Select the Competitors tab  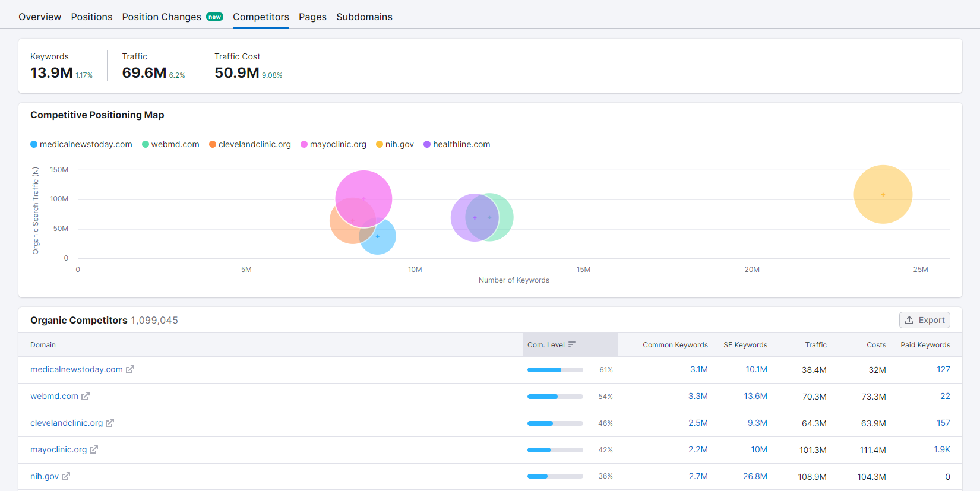(261, 17)
